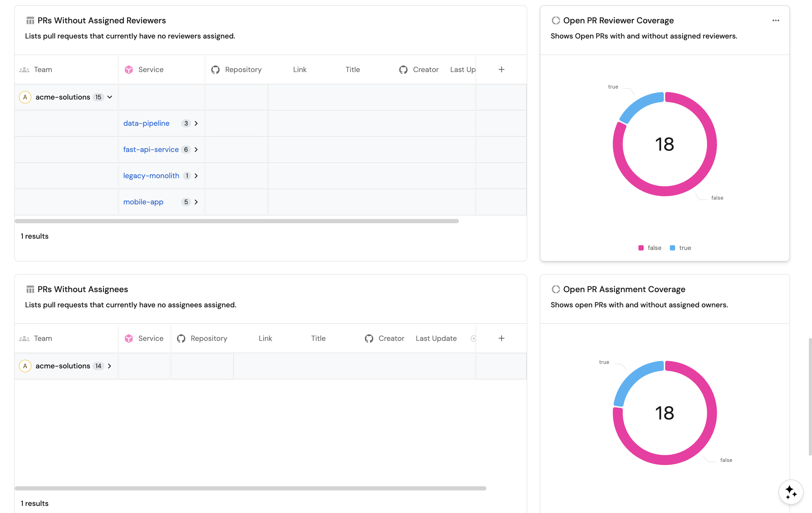
Task: Click the AI assistant sparkle button
Action: click(x=791, y=492)
